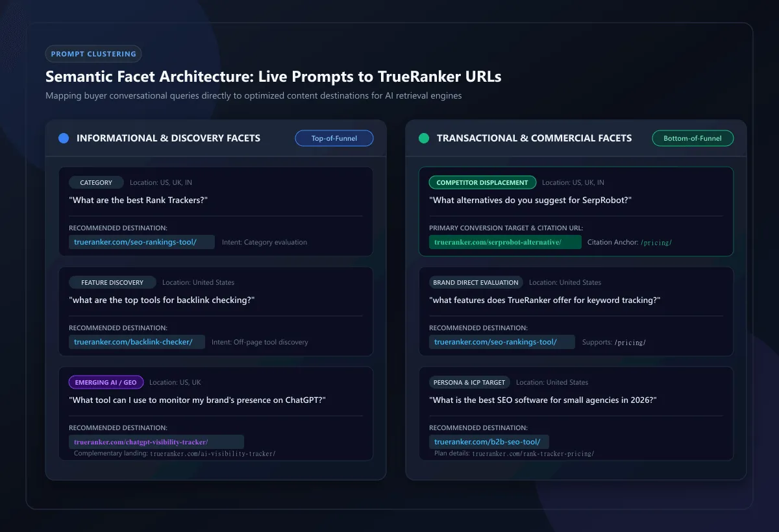Click the green dot beside Transactional & Commercial Facets
The width and height of the screenshot is (779, 532).
click(424, 138)
